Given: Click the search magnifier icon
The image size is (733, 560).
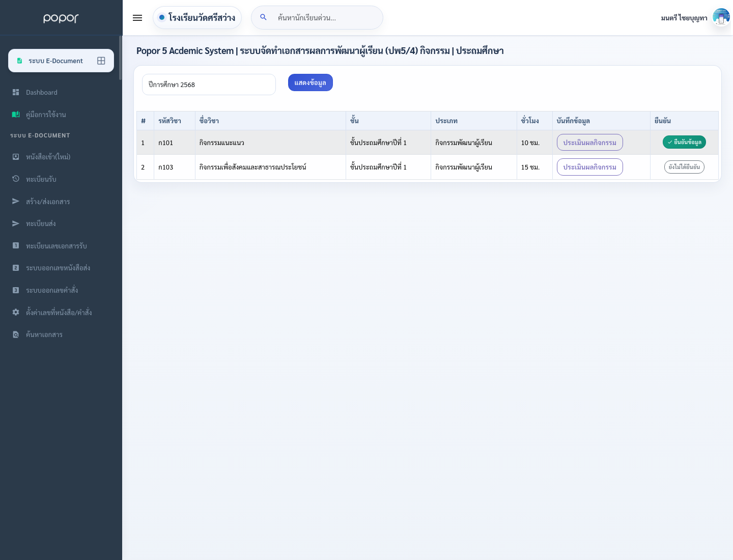Looking at the screenshot, I should [263, 17].
